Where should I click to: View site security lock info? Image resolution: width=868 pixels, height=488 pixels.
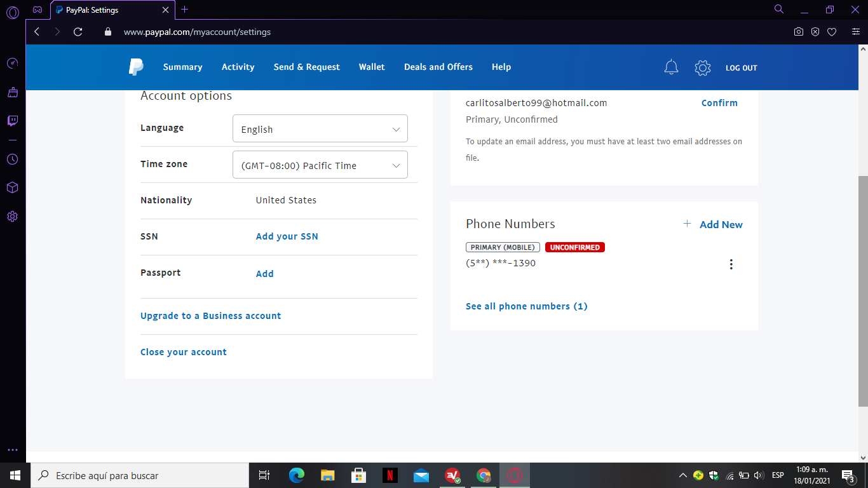pos(107,32)
